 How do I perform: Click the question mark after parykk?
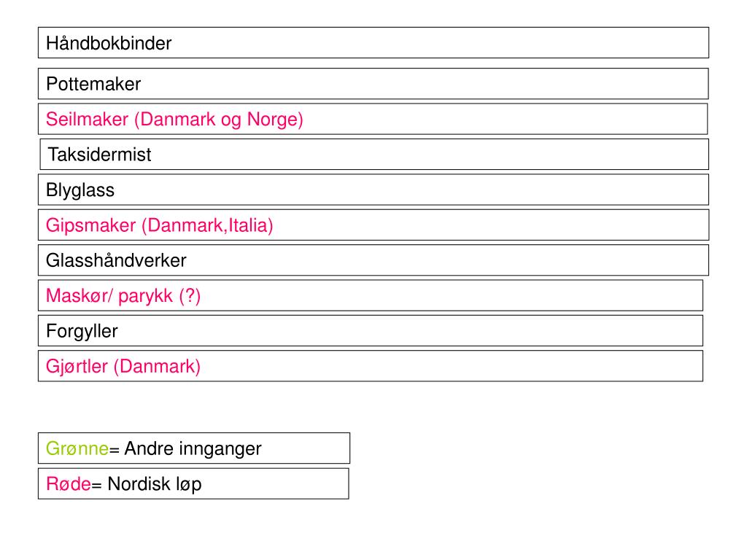(x=190, y=296)
